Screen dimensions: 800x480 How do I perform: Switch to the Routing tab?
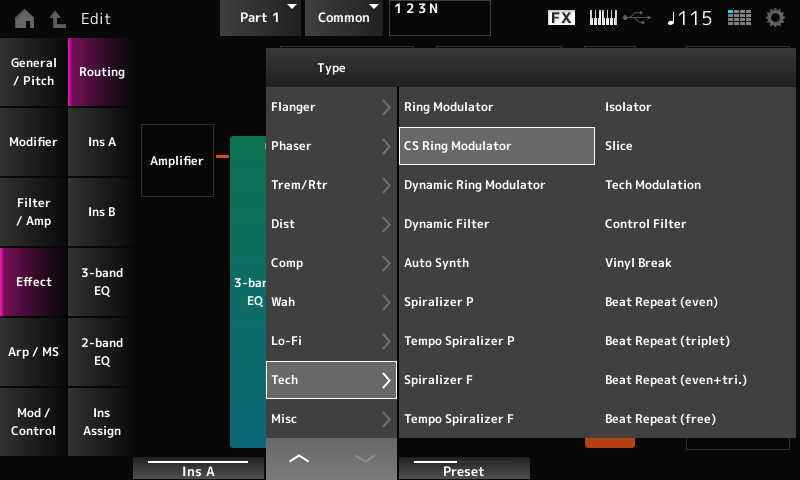[102, 72]
